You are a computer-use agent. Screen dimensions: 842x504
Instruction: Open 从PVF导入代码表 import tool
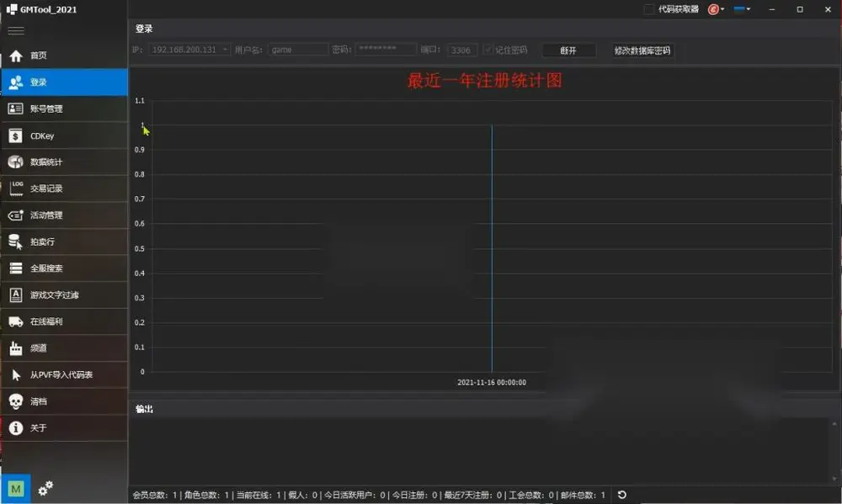point(64,374)
